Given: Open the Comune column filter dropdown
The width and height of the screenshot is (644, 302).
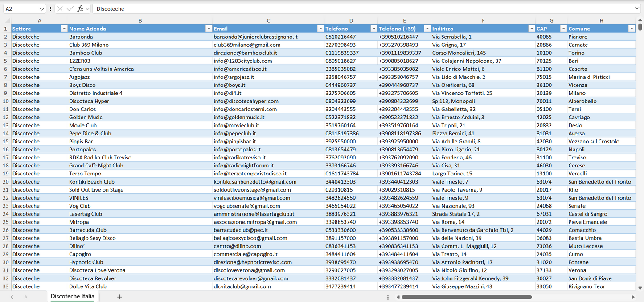Looking at the screenshot, I should [x=632, y=29].
